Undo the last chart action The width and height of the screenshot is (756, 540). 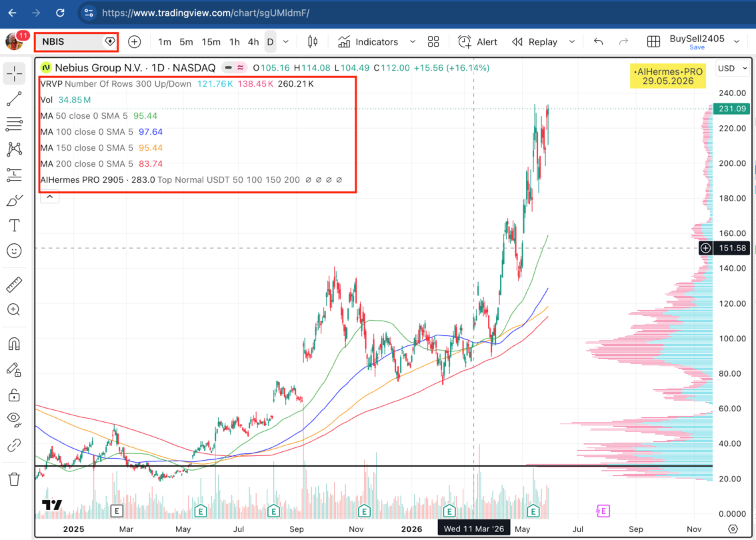(x=599, y=42)
